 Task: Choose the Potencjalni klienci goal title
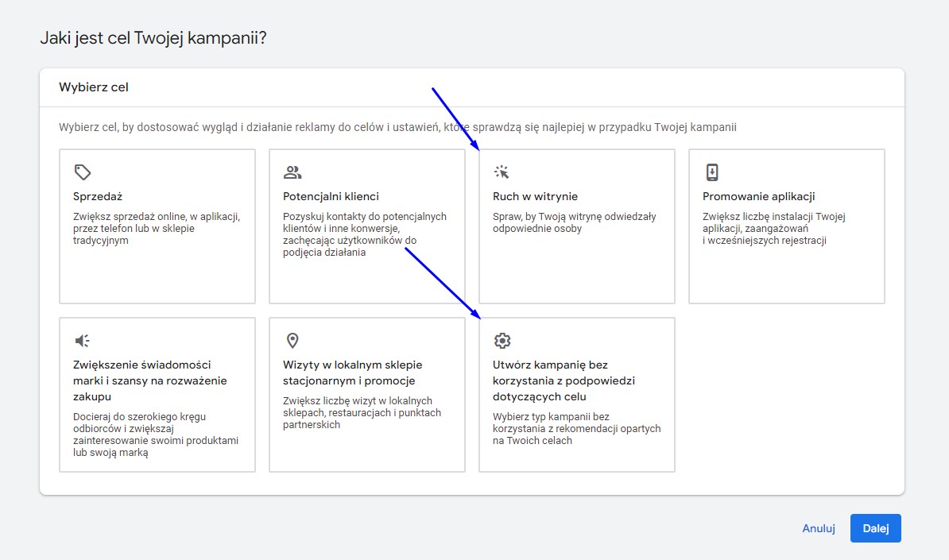point(331,196)
